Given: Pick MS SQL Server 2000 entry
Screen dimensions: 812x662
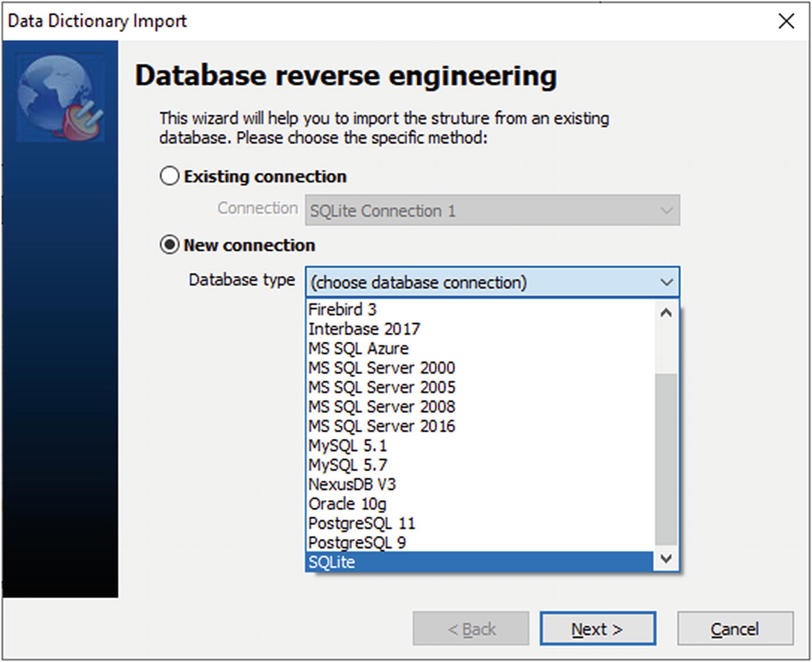Looking at the screenshot, I should coord(479,367).
